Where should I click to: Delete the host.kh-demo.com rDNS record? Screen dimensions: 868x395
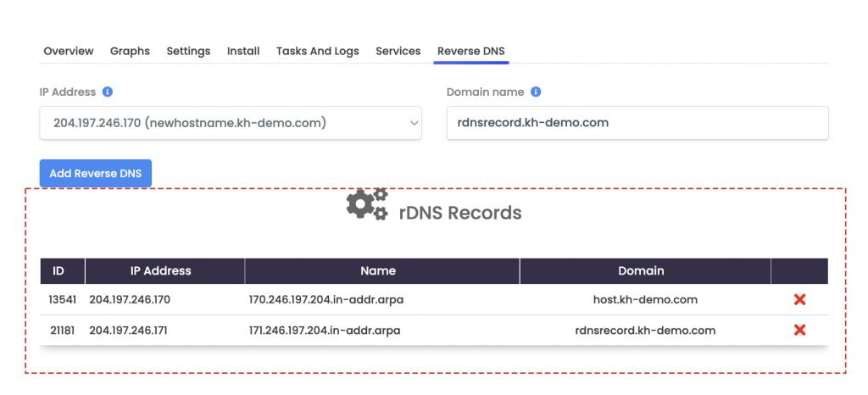[x=799, y=299]
